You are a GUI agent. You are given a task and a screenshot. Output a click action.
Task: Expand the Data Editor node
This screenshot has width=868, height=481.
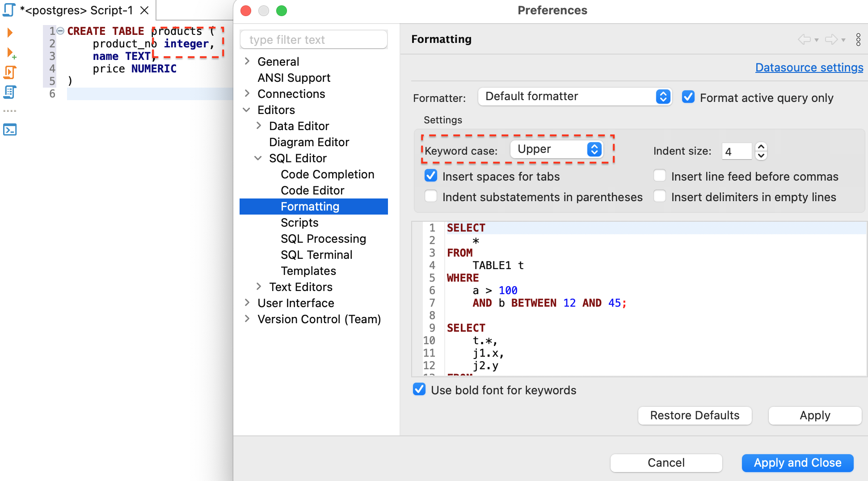point(259,126)
